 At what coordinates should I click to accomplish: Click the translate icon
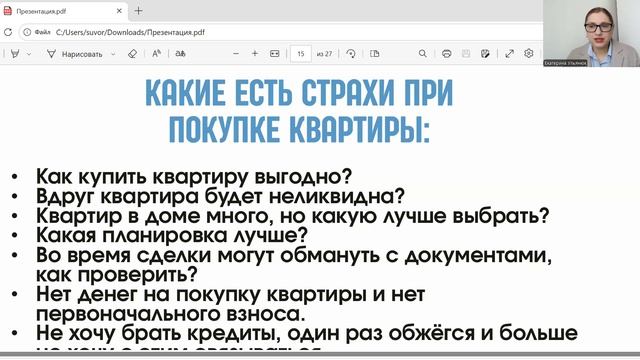point(180,53)
